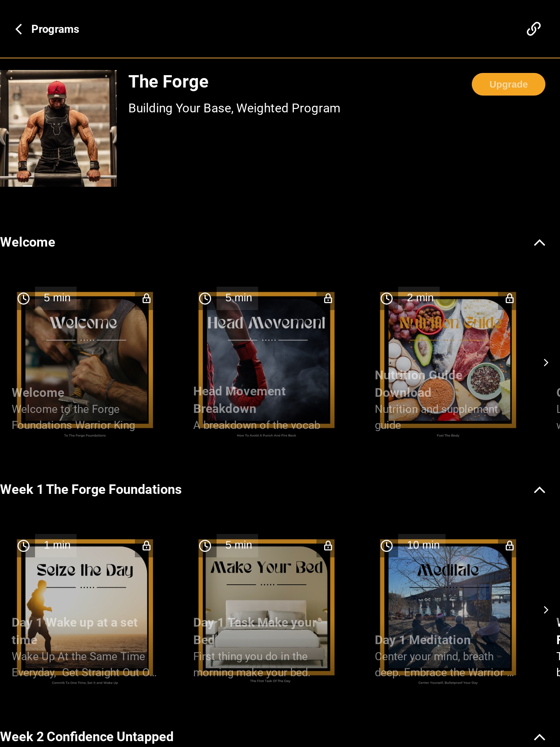Click 'First thing you do in the morning' description
The height and width of the screenshot is (747, 560).
point(252,665)
